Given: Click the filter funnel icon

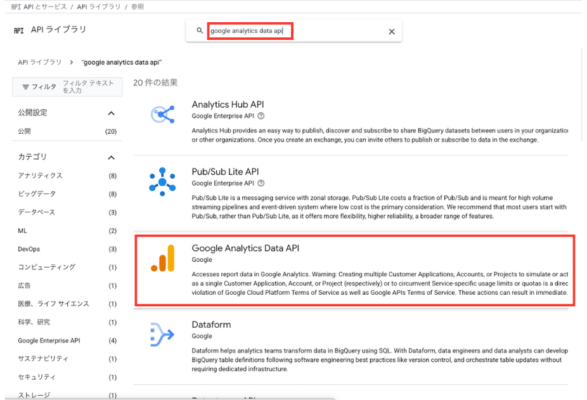Looking at the screenshot, I should (x=25, y=87).
